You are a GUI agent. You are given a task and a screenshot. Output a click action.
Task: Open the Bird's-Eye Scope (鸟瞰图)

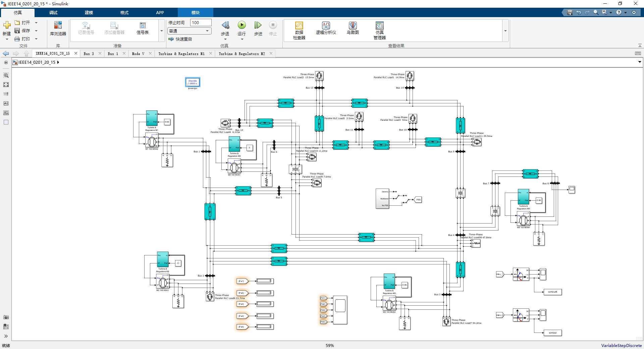click(353, 28)
